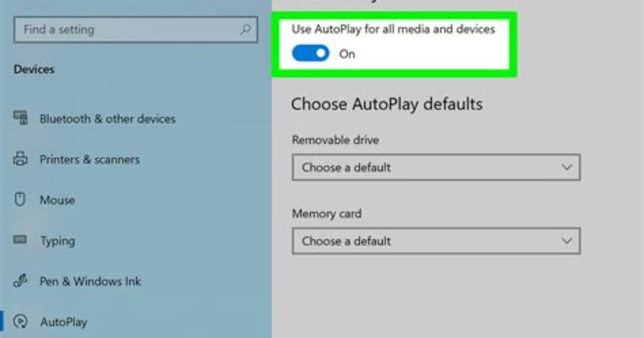
Task: Go to Printers & scanners page
Action: pos(89,159)
